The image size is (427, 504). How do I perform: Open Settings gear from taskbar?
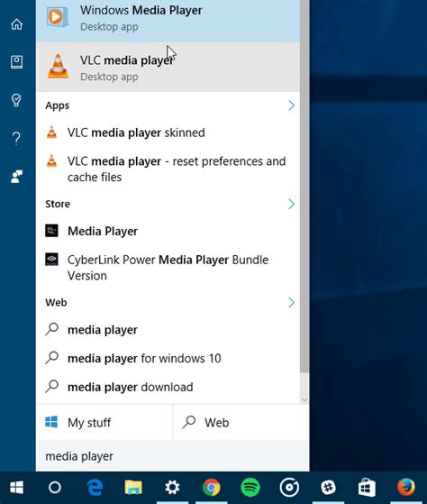click(172, 488)
